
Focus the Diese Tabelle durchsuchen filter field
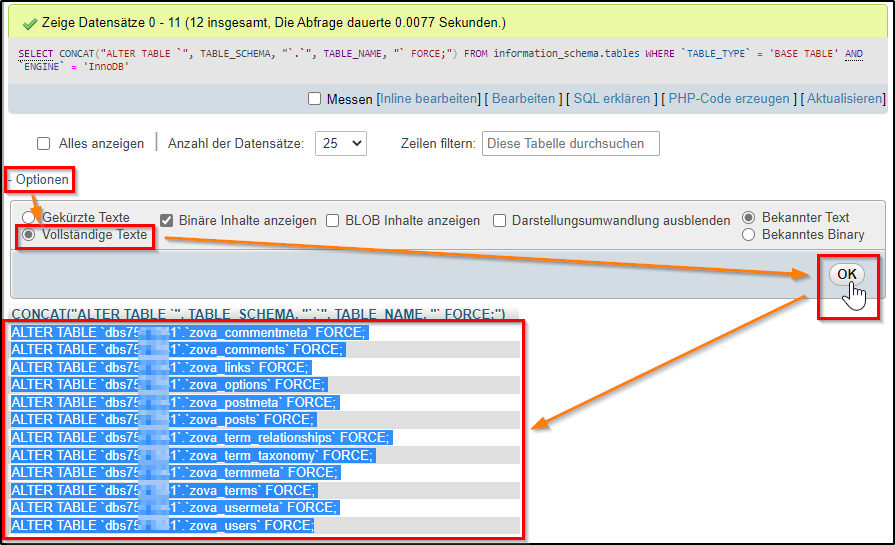point(570,144)
